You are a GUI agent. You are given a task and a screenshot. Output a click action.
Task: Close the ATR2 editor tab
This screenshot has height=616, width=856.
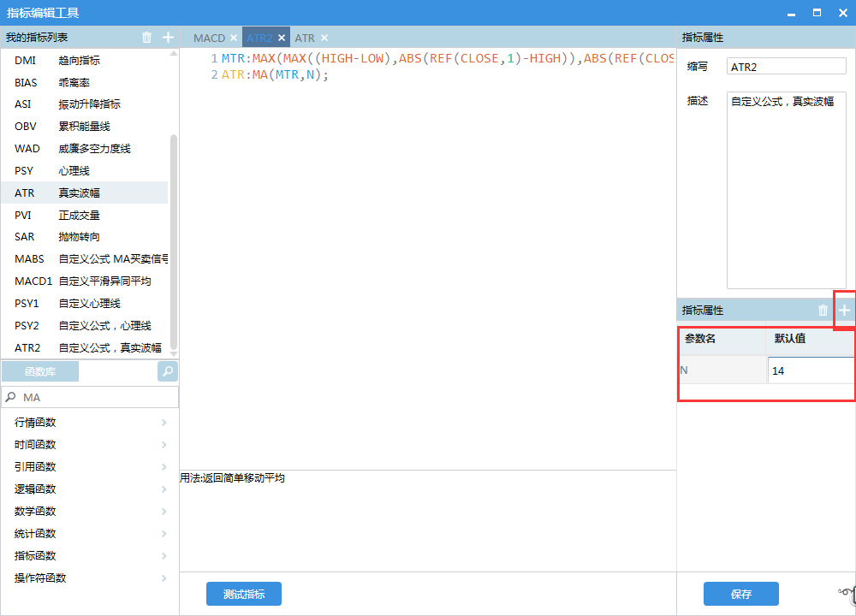tap(282, 38)
